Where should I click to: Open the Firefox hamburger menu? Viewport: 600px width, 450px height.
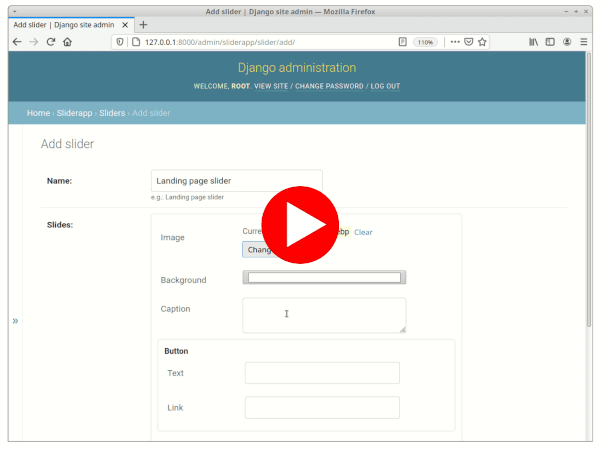(x=584, y=42)
